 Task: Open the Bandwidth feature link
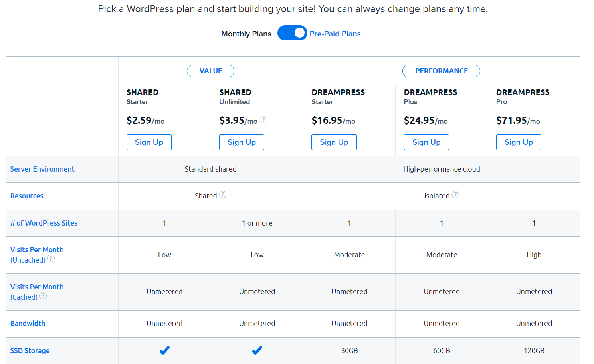[x=28, y=324]
